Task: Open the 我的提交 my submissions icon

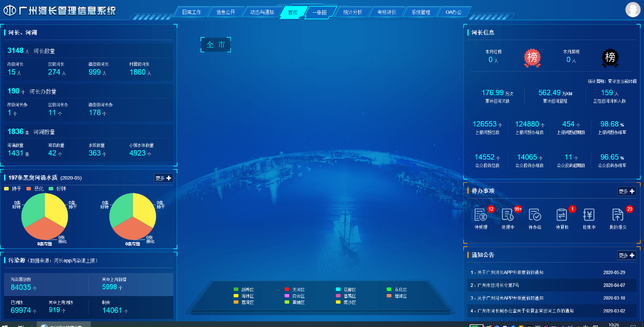Action: tap(618, 215)
